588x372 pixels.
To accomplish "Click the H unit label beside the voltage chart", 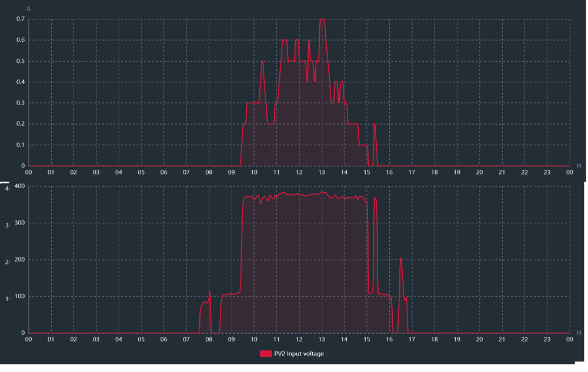I will 579,333.
